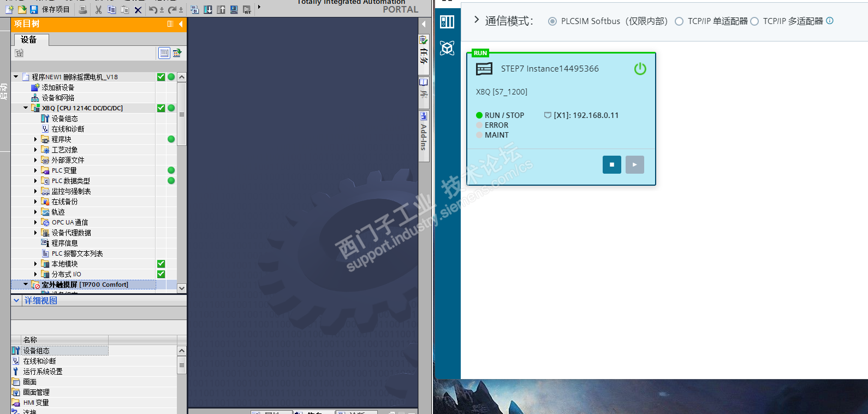Click the 保存项目 save button
Image resolution: width=868 pixels, height=414 pixels.
50,9
